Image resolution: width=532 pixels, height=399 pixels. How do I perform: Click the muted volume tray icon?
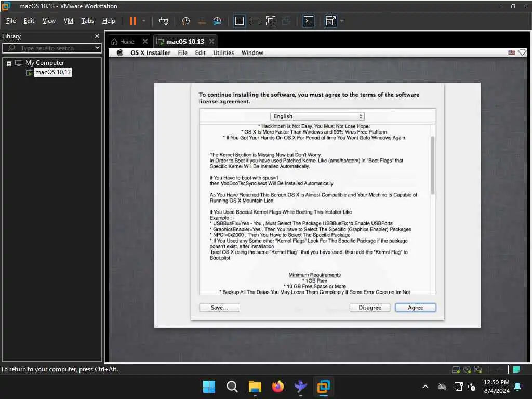click(x=472, y=387)
